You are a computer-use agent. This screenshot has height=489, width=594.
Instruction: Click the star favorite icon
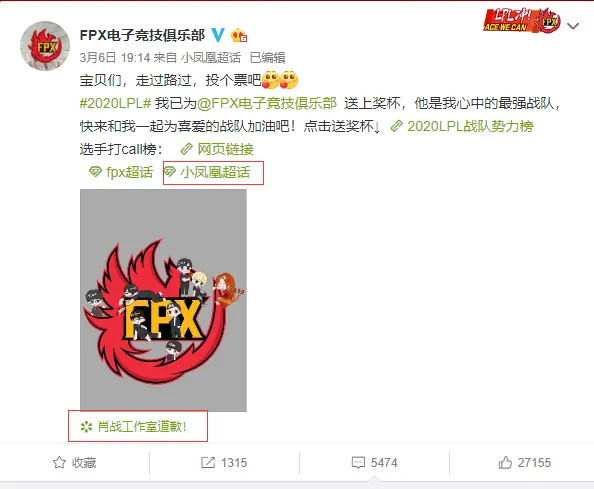[59, 462]
